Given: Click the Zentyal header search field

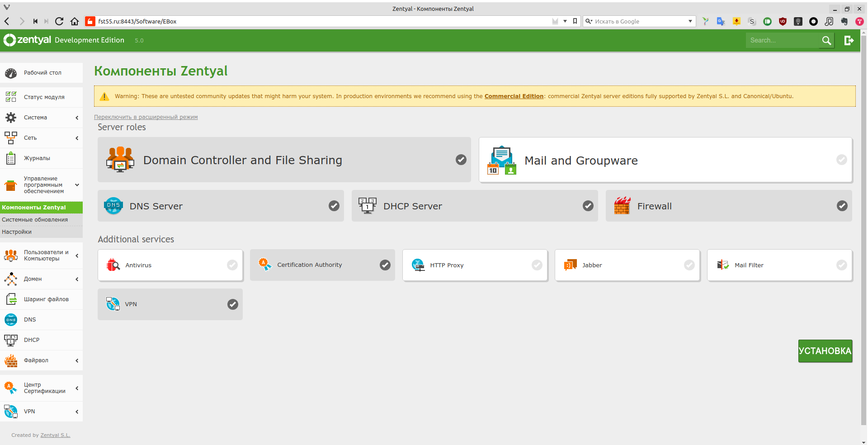Looking at the screenshot, I should click(x=783, y=40).
